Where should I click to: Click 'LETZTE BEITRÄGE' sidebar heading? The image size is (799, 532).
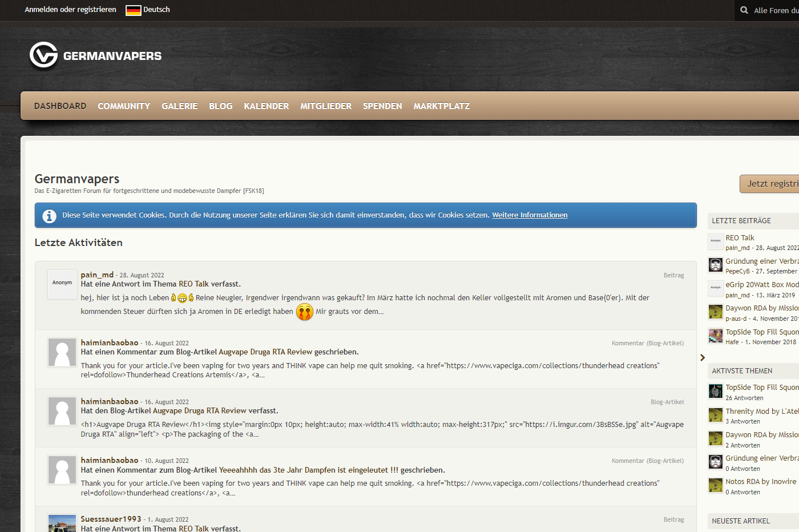pos(741,221)
